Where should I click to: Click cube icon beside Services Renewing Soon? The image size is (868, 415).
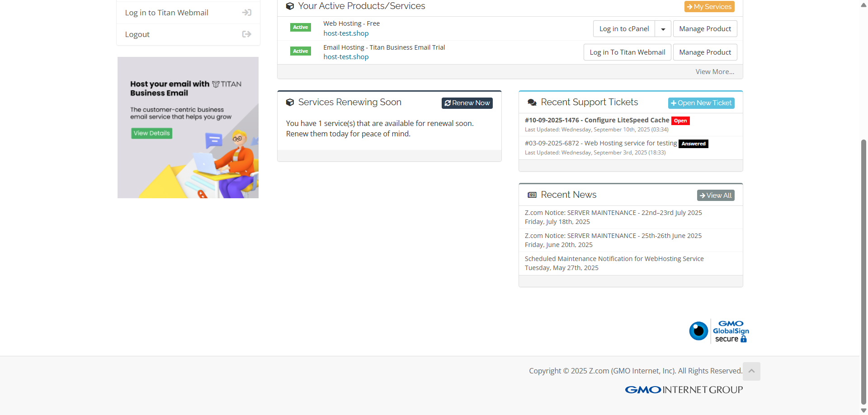coord(290,103)
